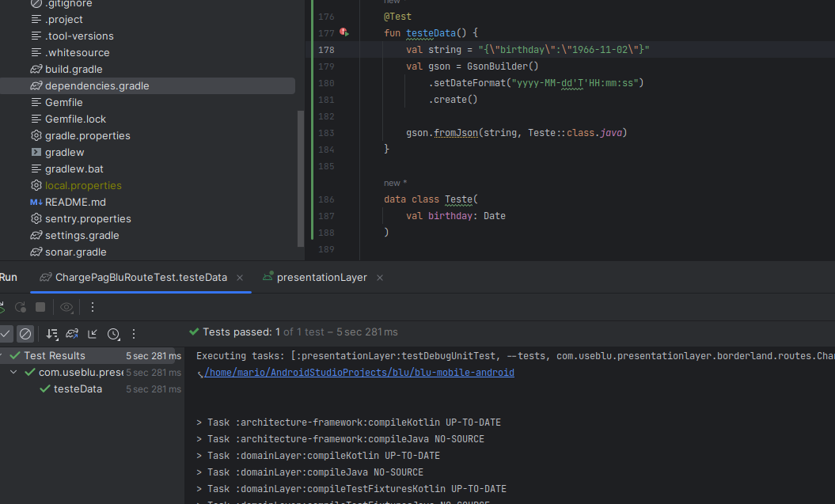Open the test duration clock icon
Screen dimensions: 835x504
[x=112, y=334]
